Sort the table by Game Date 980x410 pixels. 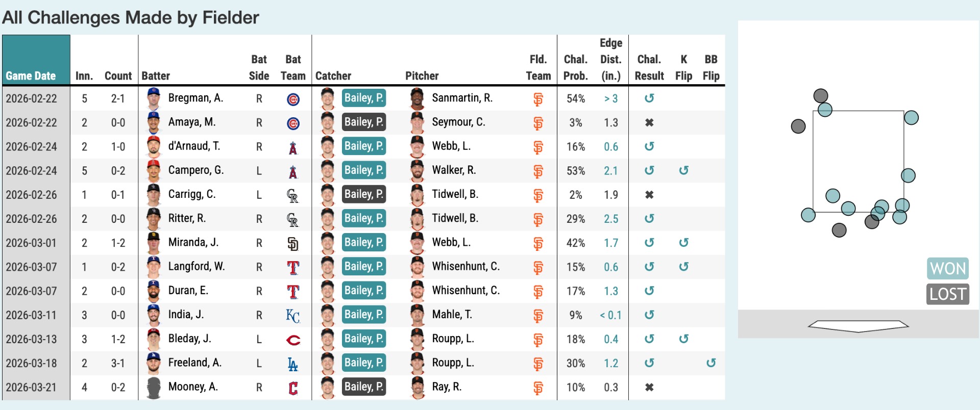31,76
